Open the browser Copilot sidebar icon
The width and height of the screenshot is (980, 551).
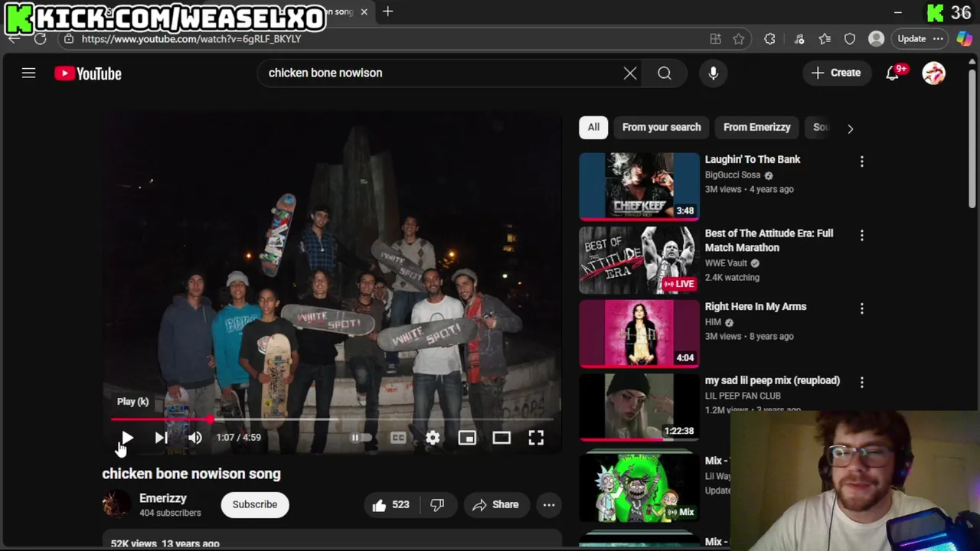coord(965,38)
